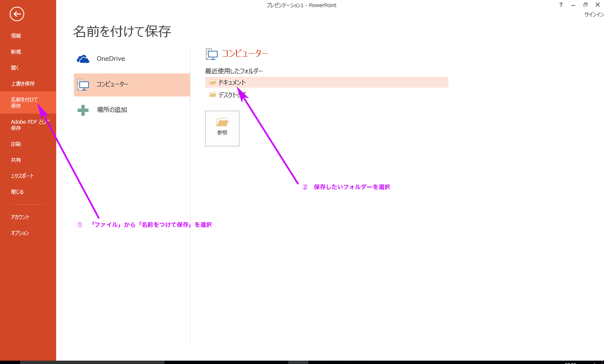Choose 閉じる in sidebar
604x364 pixels.
coord(17,192)
